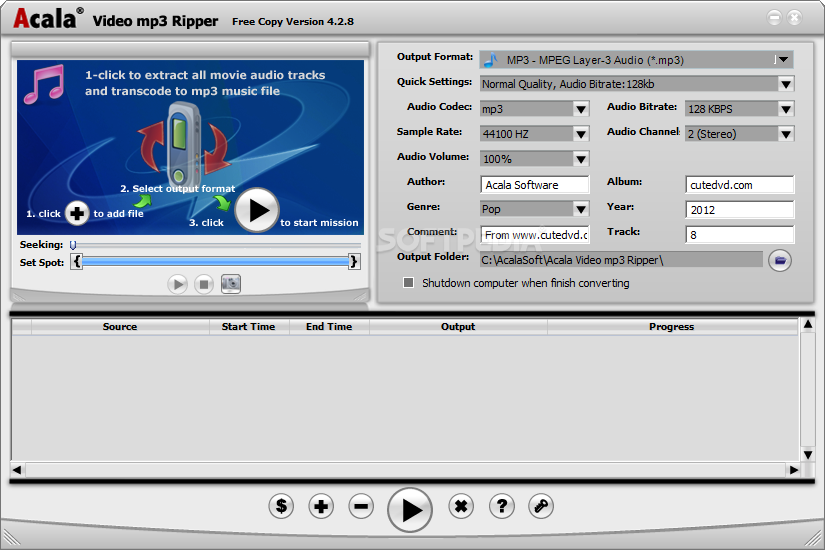
Task: Start conversion with large bottom play button
Action: [410, 509]
